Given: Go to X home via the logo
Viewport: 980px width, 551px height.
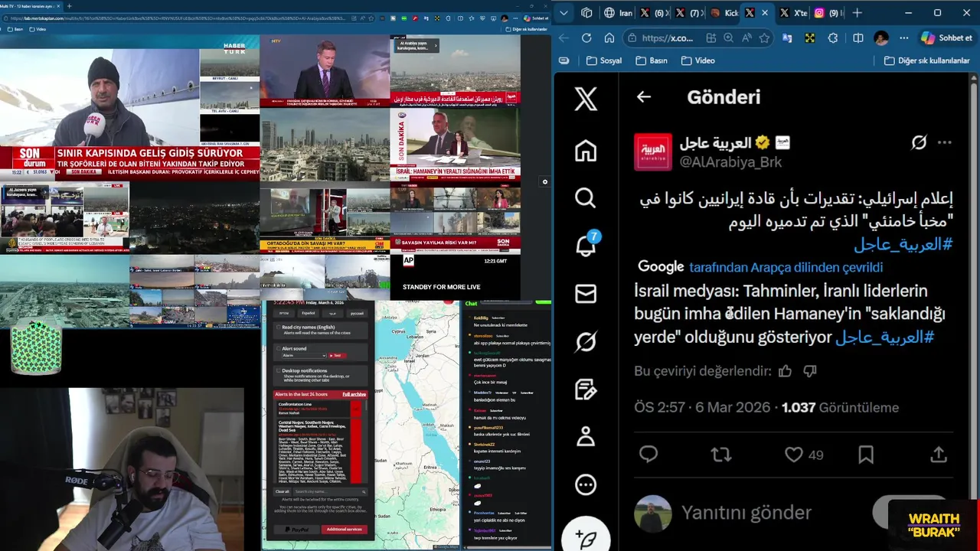Looking at the screenshot, I should tap(586, 99).
